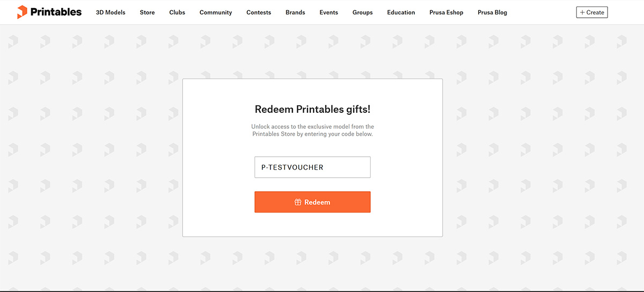
Task: Navigate to Community
Action: (x=216, y=12)
